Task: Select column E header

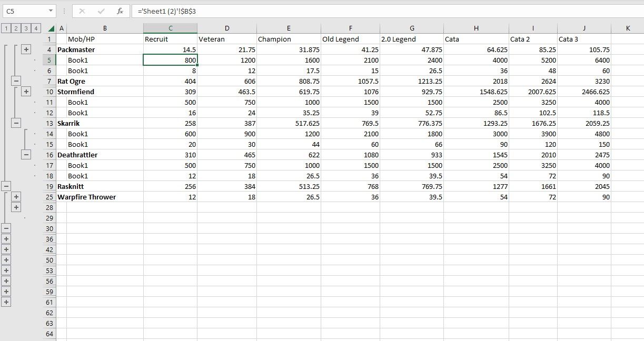Action: coord(289,28)
